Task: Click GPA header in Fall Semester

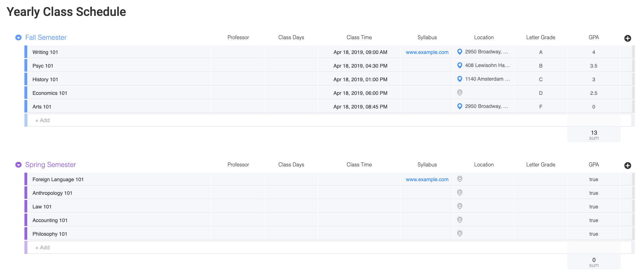Action: coord(594,37)
